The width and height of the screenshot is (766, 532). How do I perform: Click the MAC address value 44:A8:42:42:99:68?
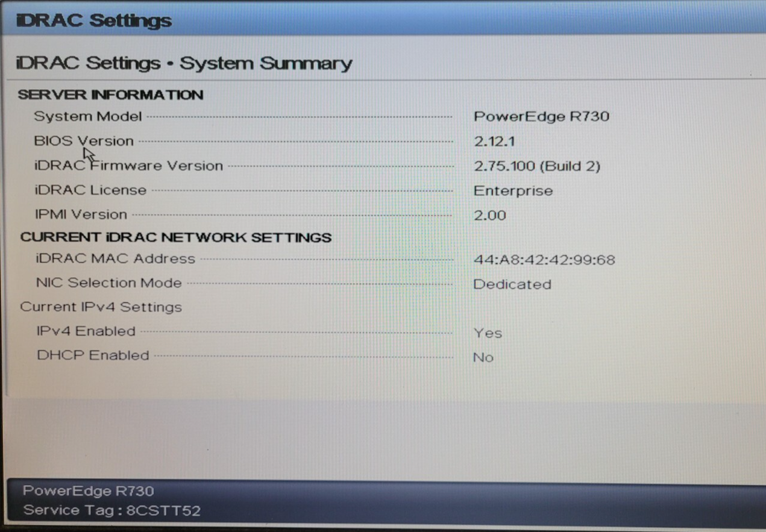tap(544, 260)
